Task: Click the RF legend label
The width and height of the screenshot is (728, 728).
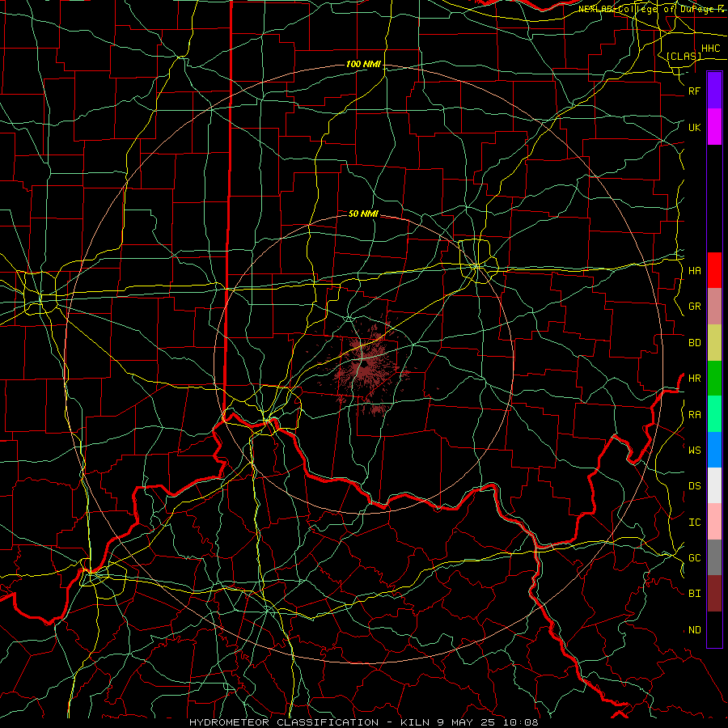Action: pos(694,91)
